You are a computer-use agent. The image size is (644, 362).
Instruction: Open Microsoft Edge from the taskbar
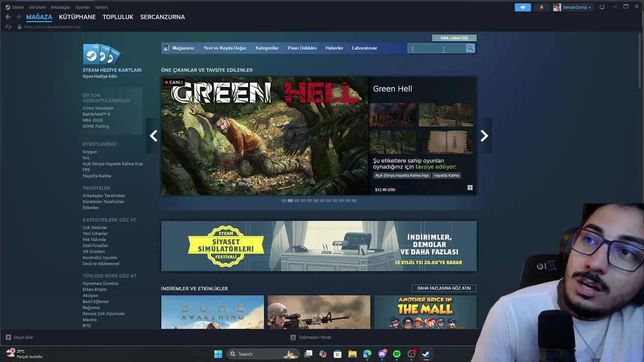pos(367,354)
